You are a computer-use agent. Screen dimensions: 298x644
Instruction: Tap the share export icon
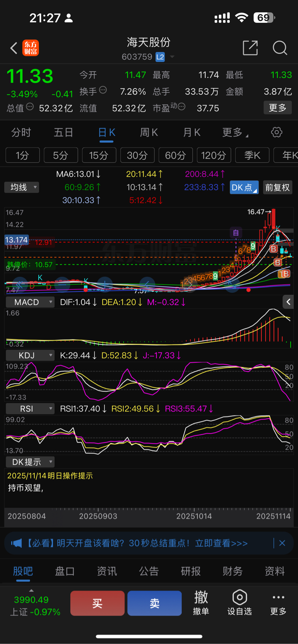(x=250, y=48)
